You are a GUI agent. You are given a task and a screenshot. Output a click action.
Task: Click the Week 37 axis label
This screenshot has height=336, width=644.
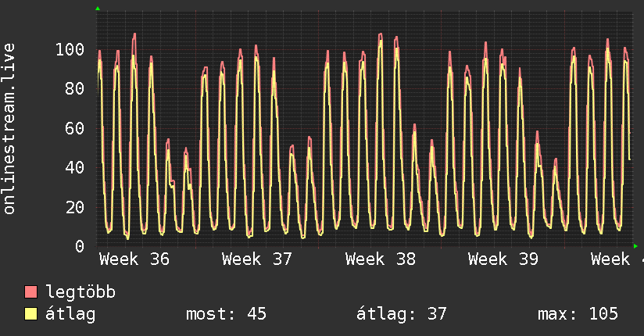(257, 259)
